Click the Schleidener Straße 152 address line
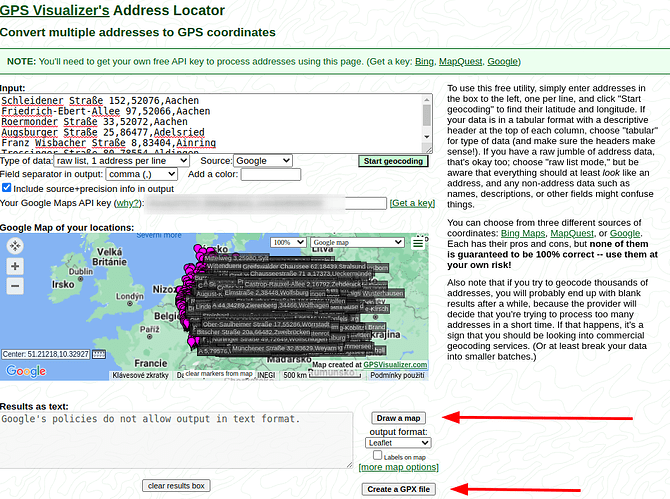Viewport: 670px width, 499px height. (x=100, y=100)
